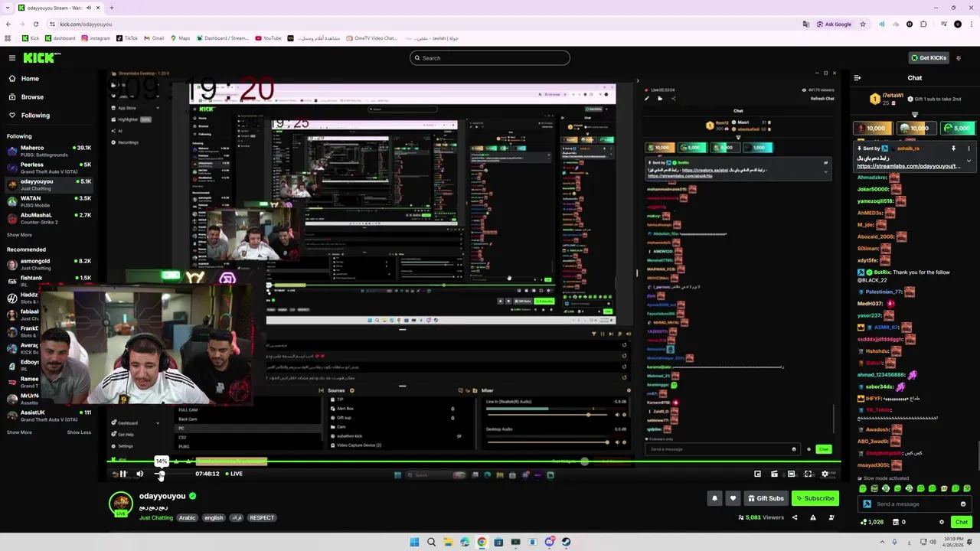Click the KICK logo
Screen dimensions: 980x551
point(40,58)
